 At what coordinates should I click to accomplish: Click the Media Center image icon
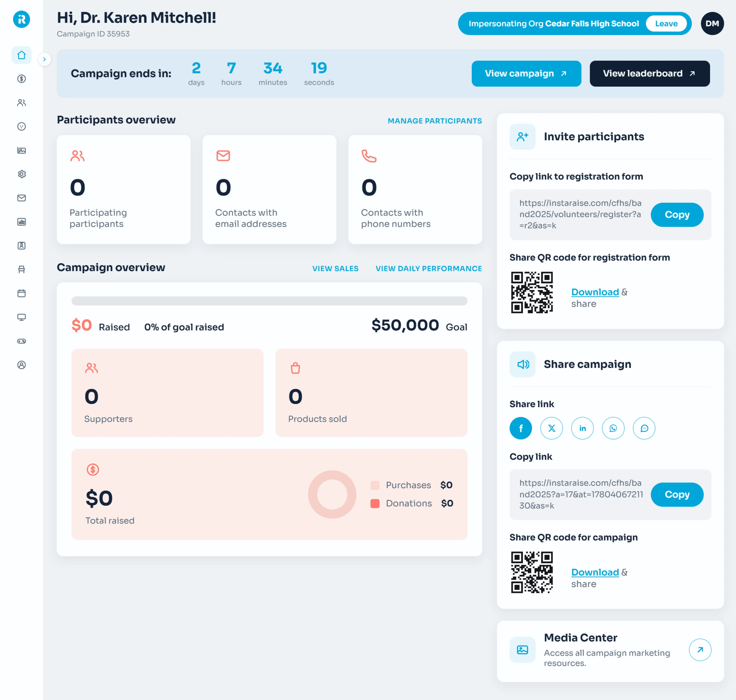coord(522,650)
